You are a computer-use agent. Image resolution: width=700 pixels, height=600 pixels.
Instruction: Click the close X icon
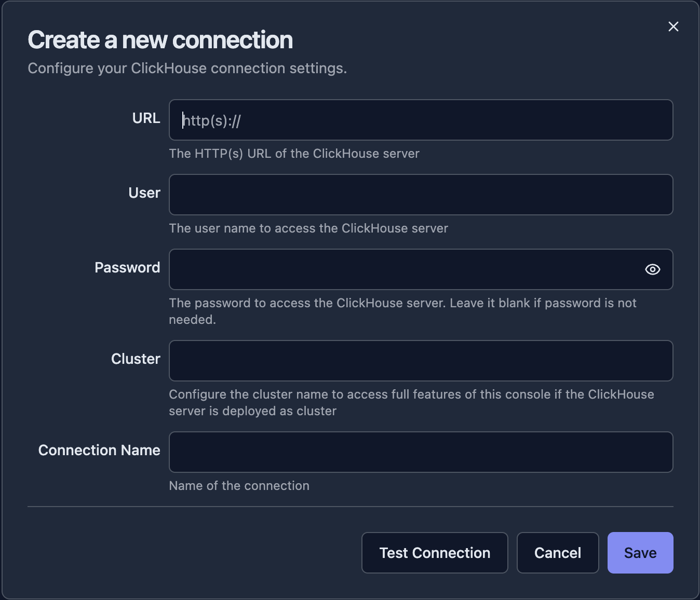tap(673, 26)
